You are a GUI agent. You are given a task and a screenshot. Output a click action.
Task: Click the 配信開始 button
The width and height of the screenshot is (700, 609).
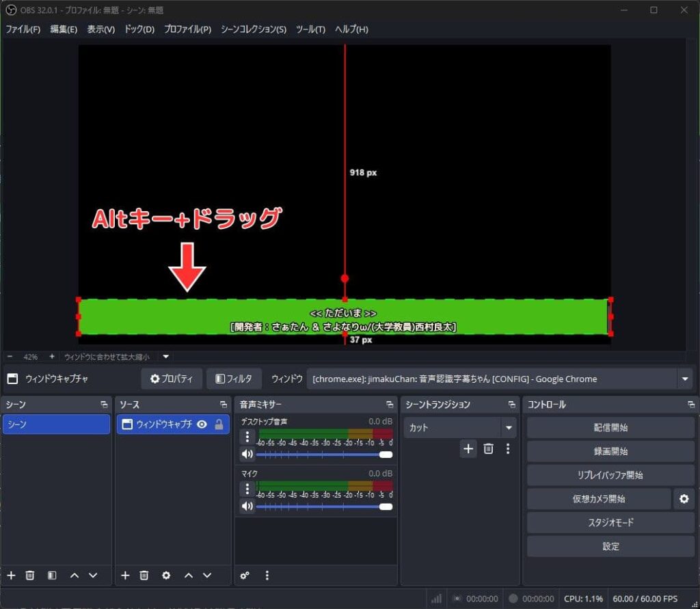tap(610, 428)
